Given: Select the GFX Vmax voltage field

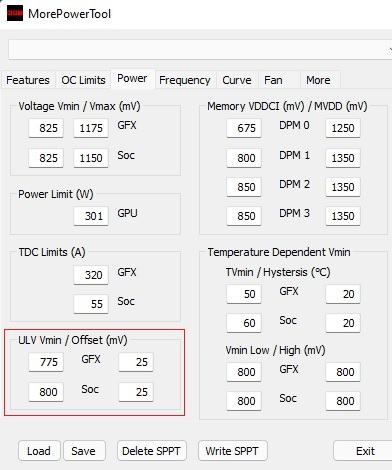Looking at the screenshot, I should pyautogui.click(x=91, y=128).
